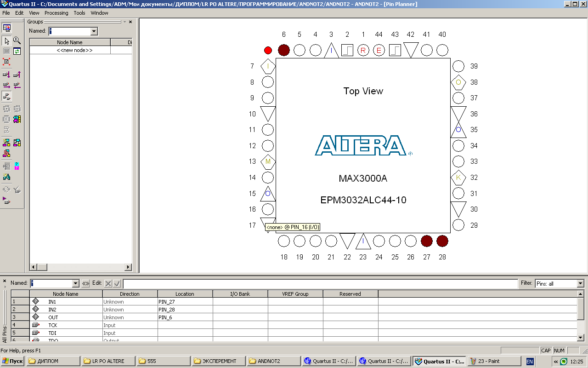Select the PIN_6 location cell
The image size is (588, 368).
pyautogui.click(x=185, y=317)
